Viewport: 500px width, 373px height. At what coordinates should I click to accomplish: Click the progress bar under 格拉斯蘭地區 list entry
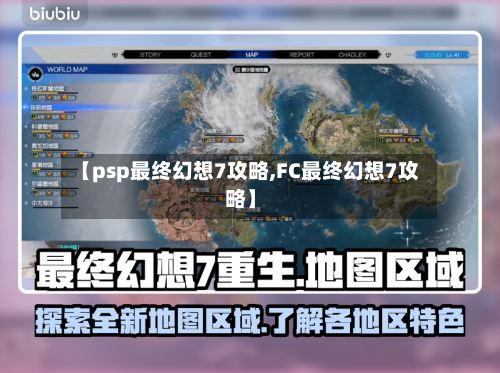click(x=55, y=93)
